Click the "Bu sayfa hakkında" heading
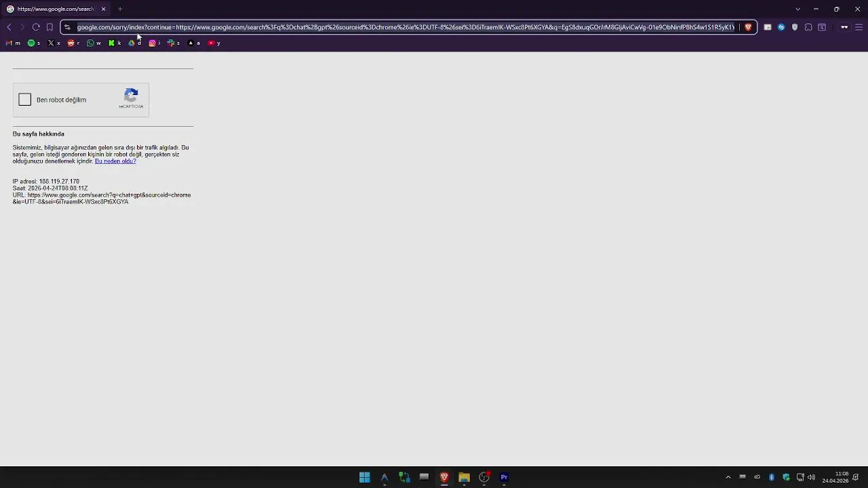 pyautogui.click(x=39, y=134)
